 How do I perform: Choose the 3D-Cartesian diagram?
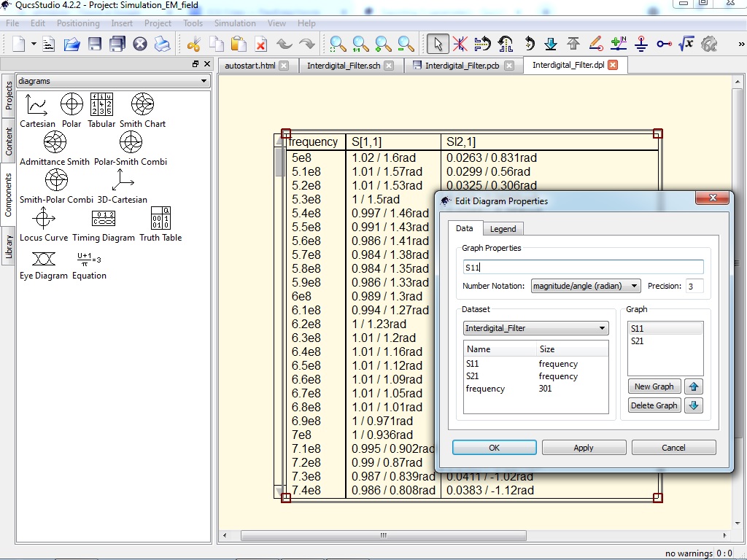click(x=123, y=187)
